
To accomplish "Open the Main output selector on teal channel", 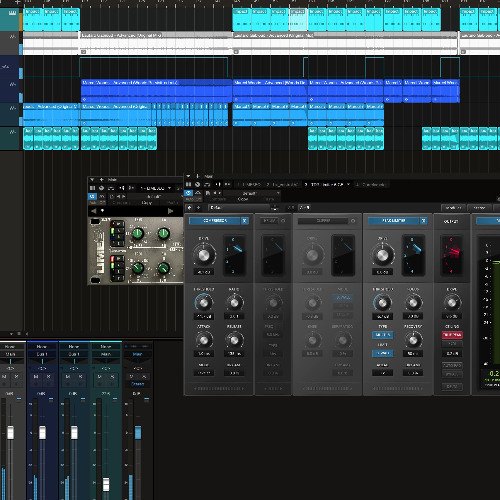I will [x=106, y=354].
